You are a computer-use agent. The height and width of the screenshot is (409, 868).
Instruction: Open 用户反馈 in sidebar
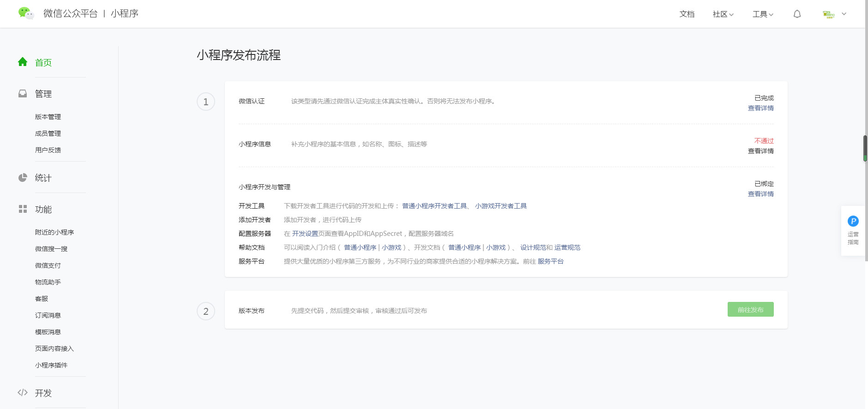click(48, 150)
